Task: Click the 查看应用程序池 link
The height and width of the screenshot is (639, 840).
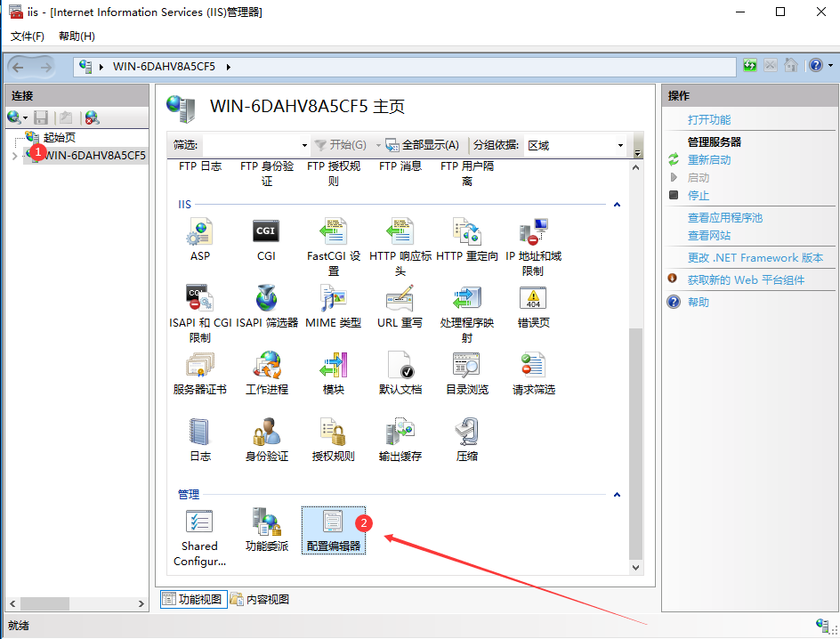Action: [724, 218]
